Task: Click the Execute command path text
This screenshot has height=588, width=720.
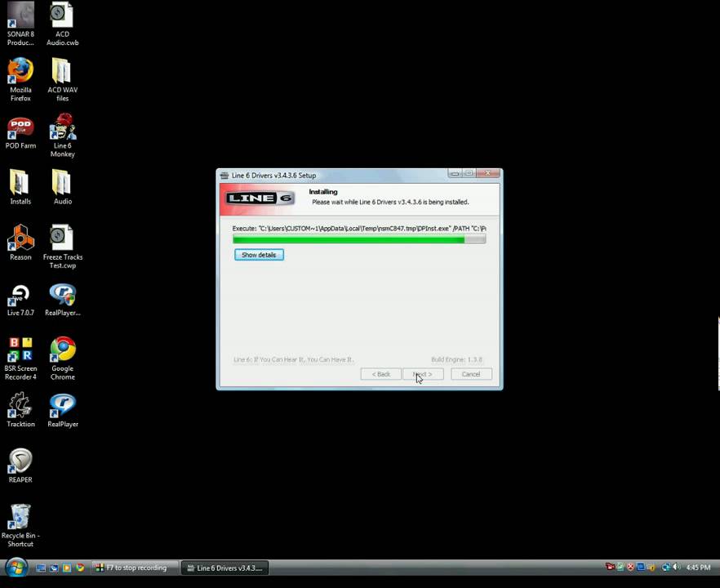Action: (359, 229)
